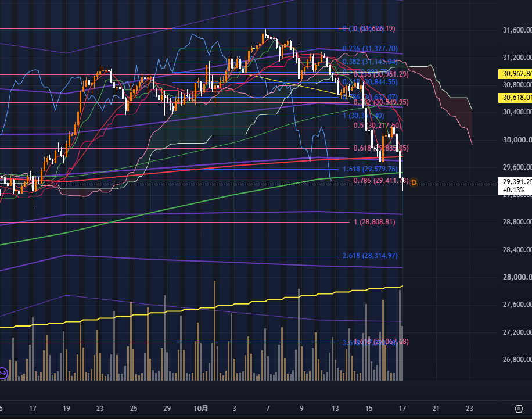Viewport: 532px width, 419px height.
Task: Click date 19 on the time axis
Action: tap(66, 409)
